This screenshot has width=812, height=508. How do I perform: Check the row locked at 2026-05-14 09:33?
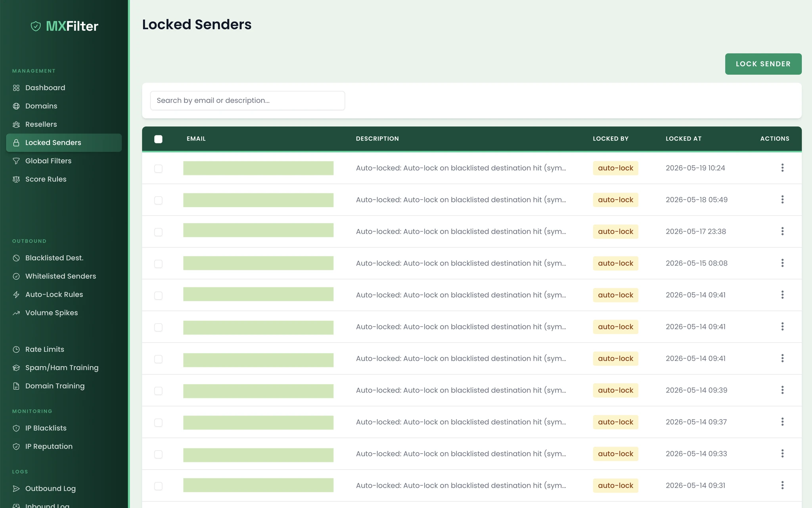tap(158, 454)
